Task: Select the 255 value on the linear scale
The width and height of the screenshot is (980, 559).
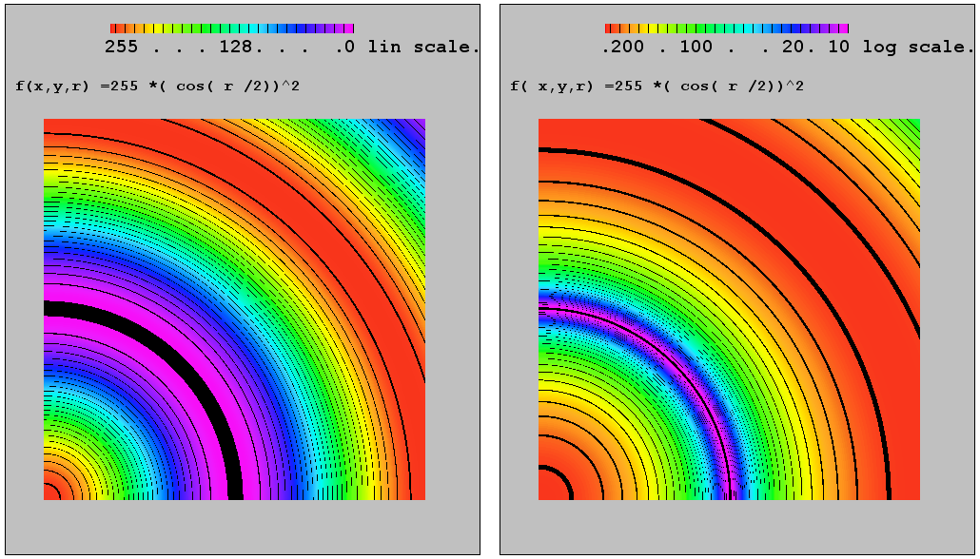Action: pos(121,47)
